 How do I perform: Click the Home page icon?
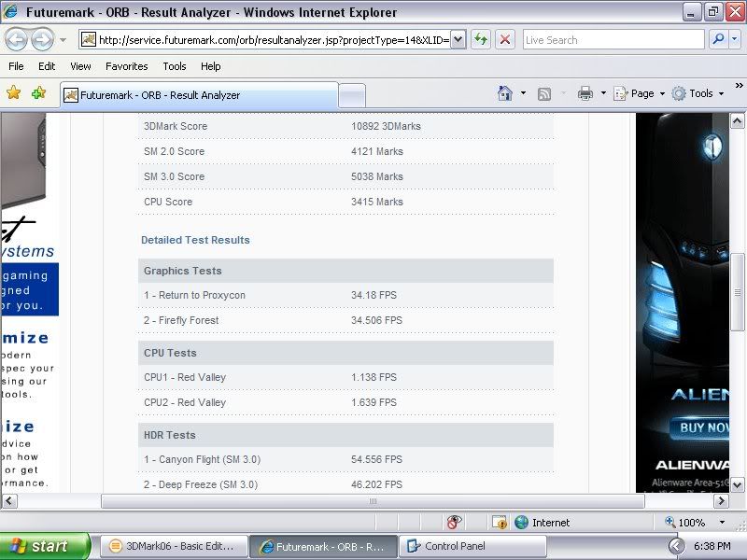coord(505,93)
